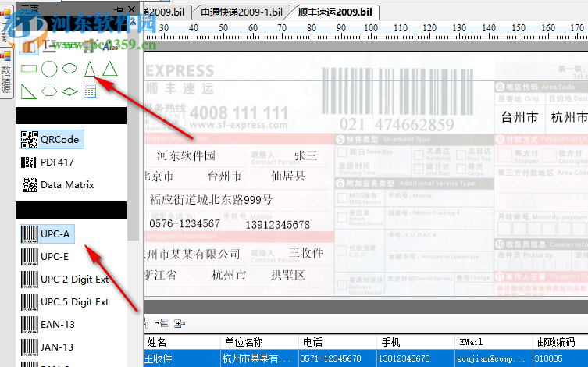Insert the table grid element
This screenshot has width=588, height=367.
coord(90,91)
